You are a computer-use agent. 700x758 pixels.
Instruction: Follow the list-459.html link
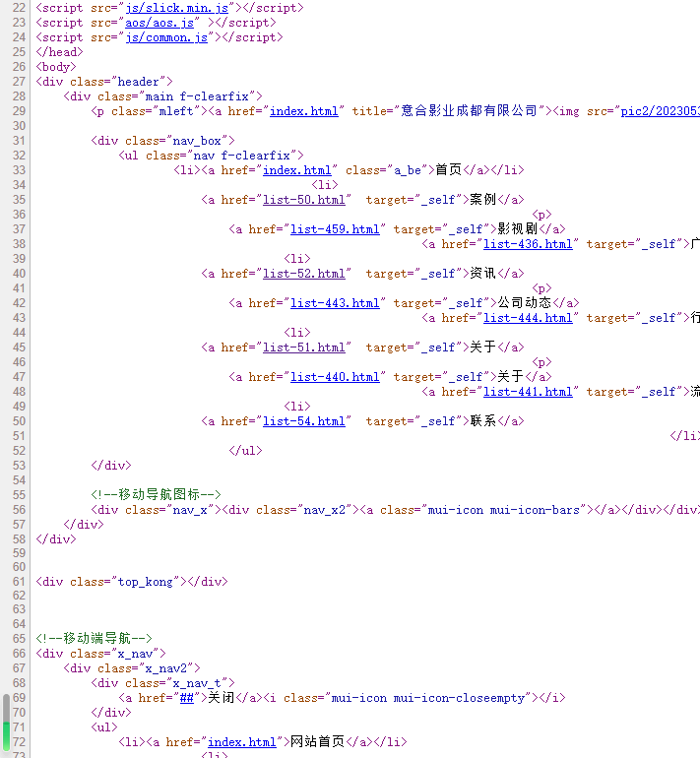click(x=334, y=229)
